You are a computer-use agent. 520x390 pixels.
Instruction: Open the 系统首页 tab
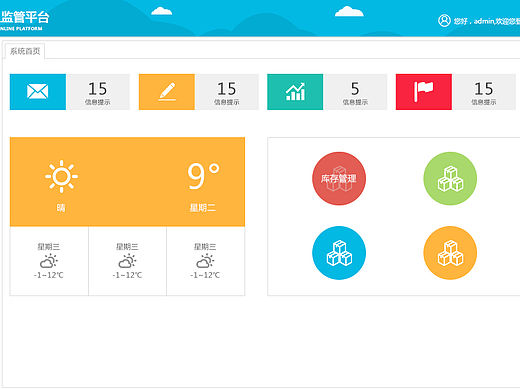(x=25, y=51)
